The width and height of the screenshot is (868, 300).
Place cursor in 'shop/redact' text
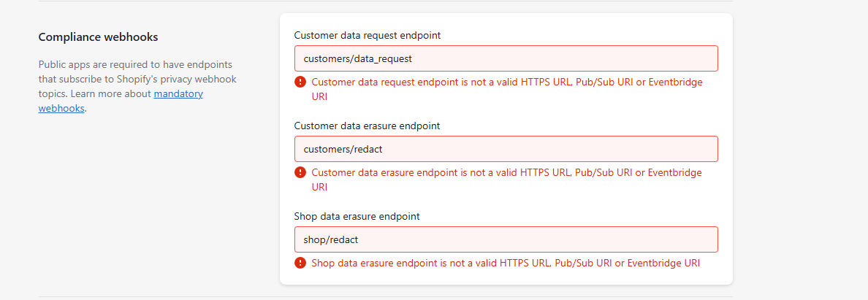point(332,239)
